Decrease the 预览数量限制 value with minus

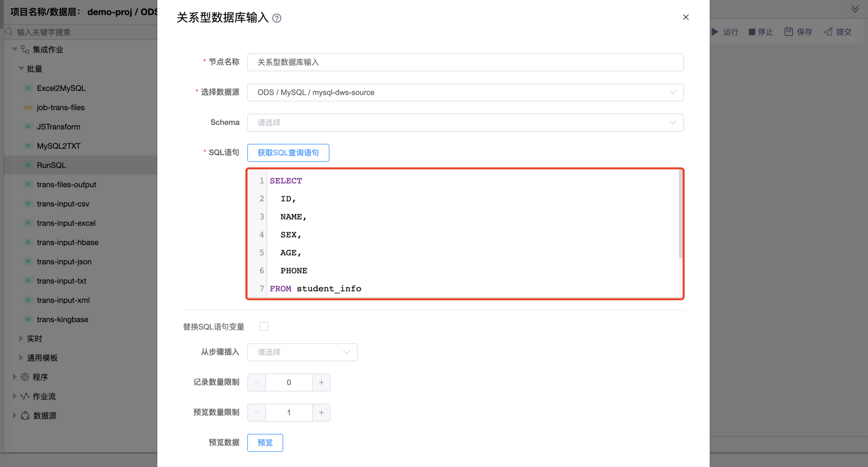(x=257, y=412)
